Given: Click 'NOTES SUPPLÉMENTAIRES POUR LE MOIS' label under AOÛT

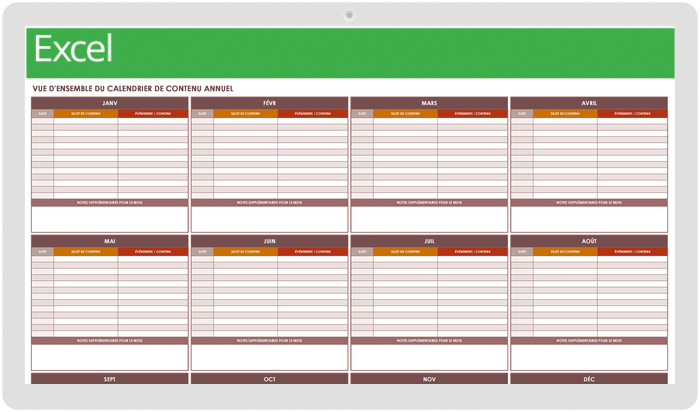Looking at the screenshot, I should [x=589, y=341].
